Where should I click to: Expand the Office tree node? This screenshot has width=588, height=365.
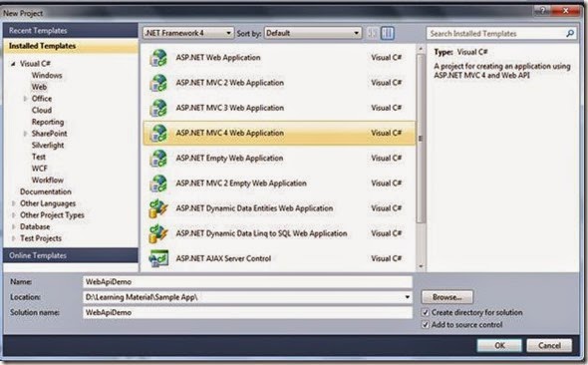[x=25, y=99]
